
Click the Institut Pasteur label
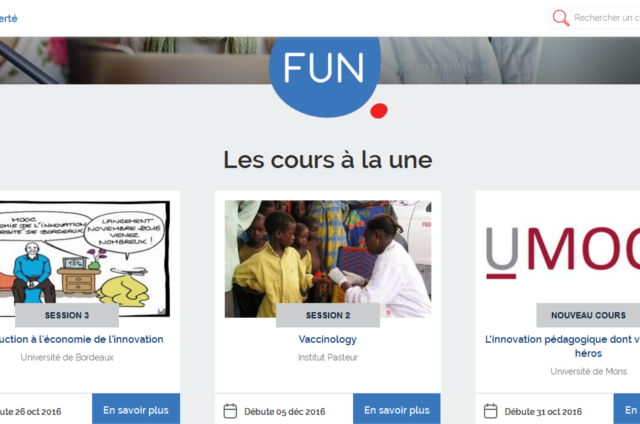tap(328, 357)
